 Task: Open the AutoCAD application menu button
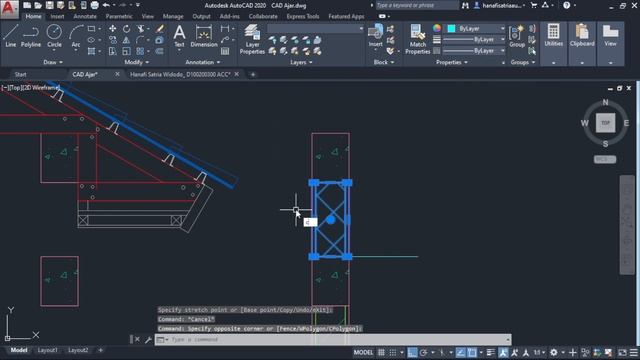[x=9, y=9]
